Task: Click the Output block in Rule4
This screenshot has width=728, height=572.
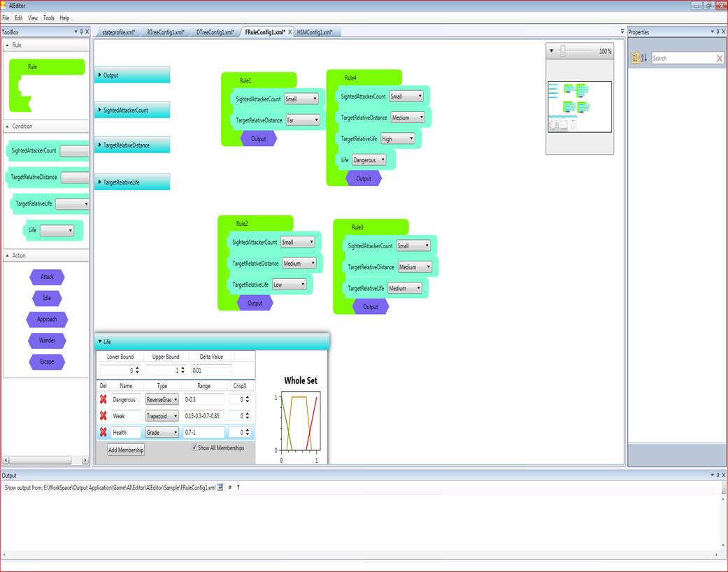Action: click(364, 179)
